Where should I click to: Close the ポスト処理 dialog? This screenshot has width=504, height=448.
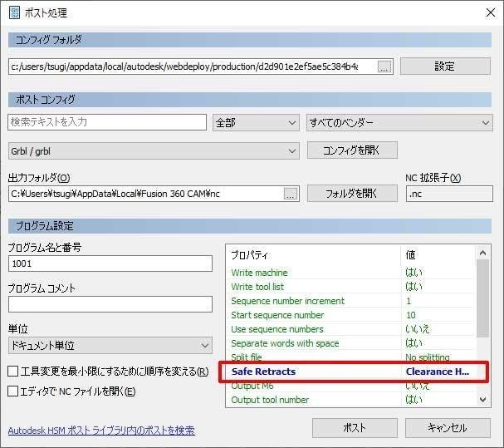point(490,12)
